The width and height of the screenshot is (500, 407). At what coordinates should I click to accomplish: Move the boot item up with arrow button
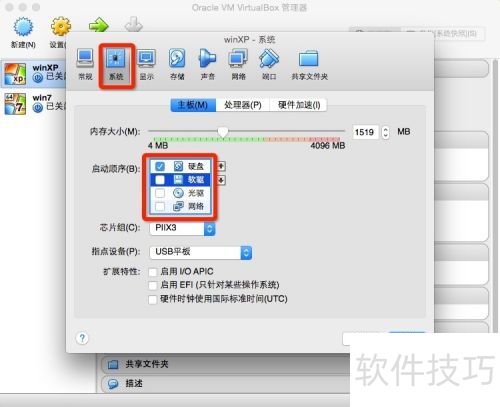[221, 166]
